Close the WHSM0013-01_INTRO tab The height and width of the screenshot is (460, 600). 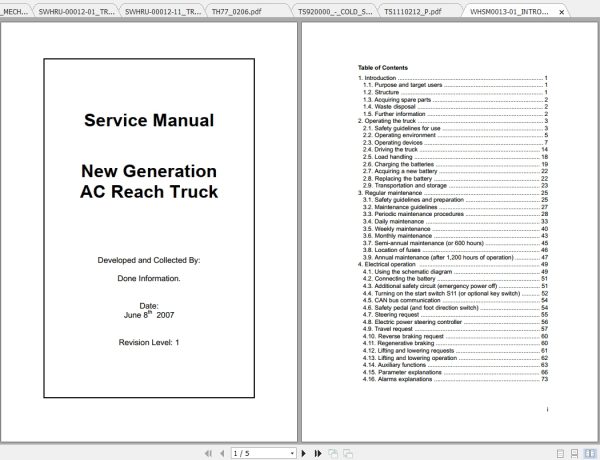point(561,12)
